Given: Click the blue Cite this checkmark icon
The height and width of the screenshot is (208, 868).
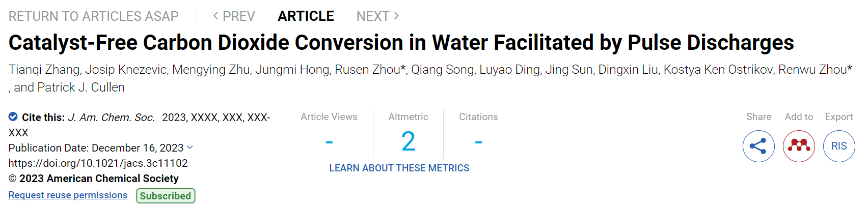Looking at the screenshot, I should coord(13,117).
